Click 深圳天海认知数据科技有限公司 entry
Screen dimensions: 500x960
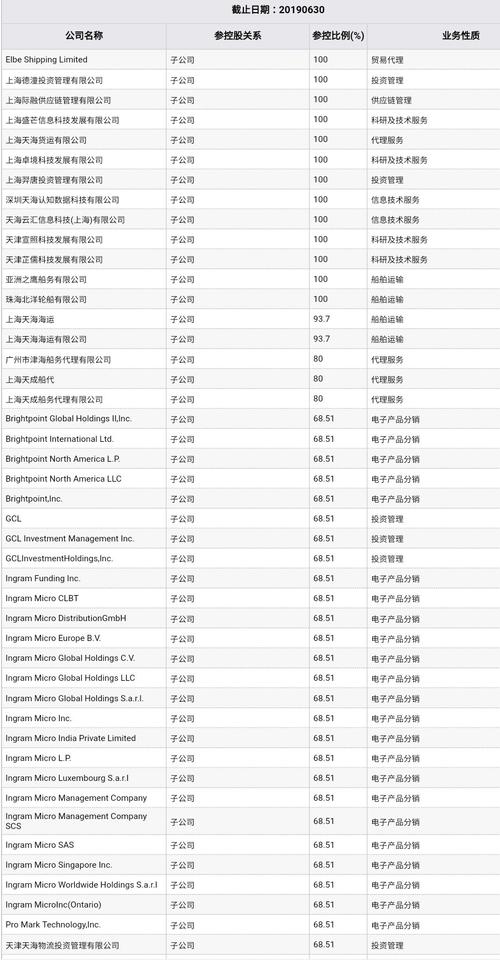tap(62, 200)
